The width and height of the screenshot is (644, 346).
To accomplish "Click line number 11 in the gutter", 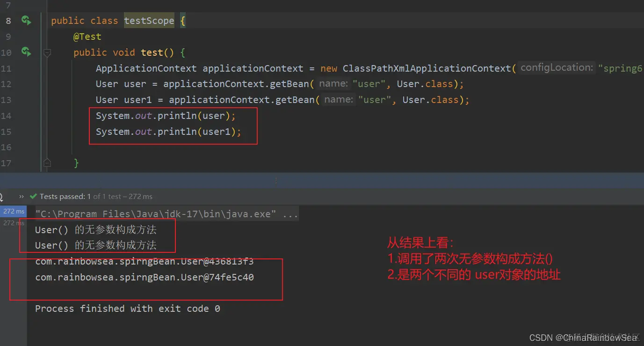I will (x=6, y=68).
